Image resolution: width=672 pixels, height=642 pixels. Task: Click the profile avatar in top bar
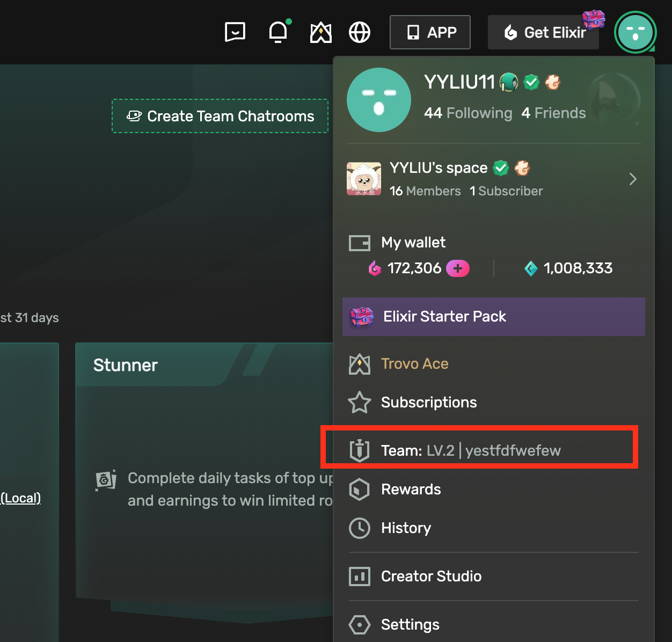636,33
